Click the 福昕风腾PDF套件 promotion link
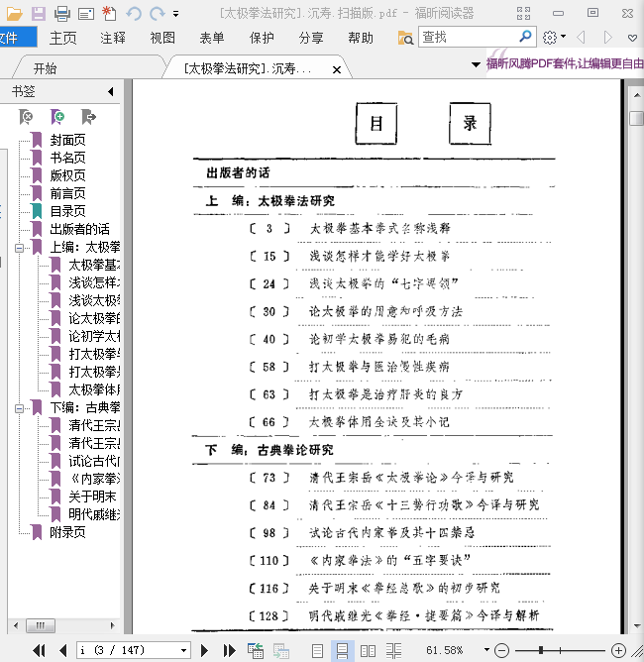 pyautogui.click(x=565, y=63)
